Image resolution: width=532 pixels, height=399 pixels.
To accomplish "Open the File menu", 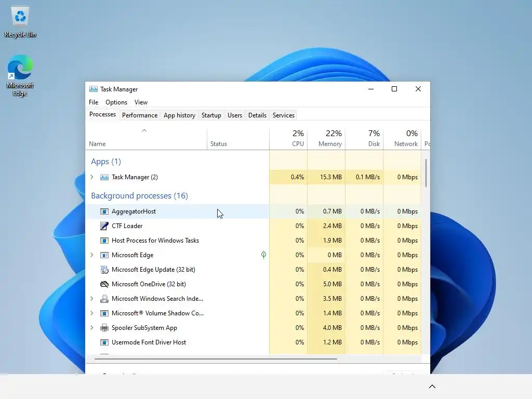I will [x=94, y=102].
